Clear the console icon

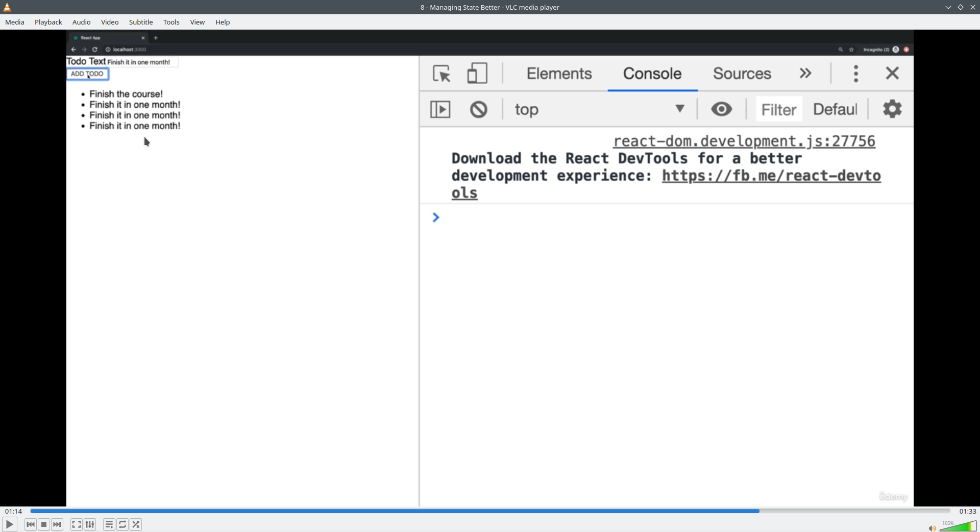pos(479,109)
